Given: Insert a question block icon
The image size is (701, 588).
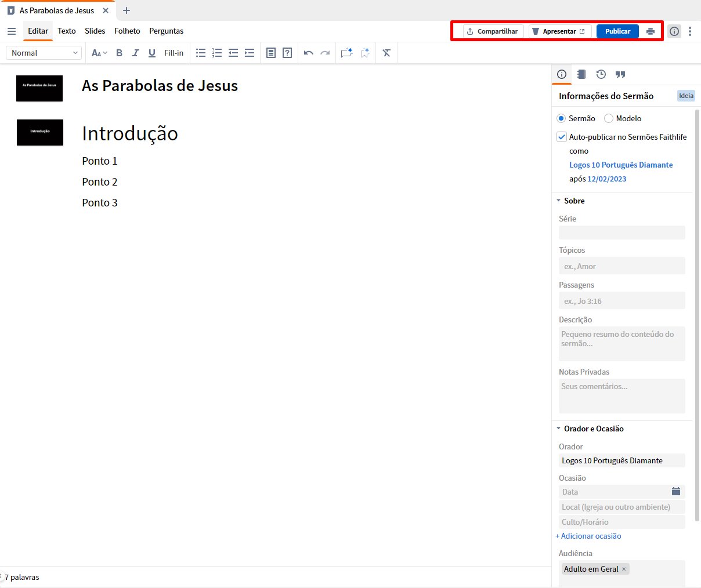Looking at the screenshot, I should pos(287,53).
